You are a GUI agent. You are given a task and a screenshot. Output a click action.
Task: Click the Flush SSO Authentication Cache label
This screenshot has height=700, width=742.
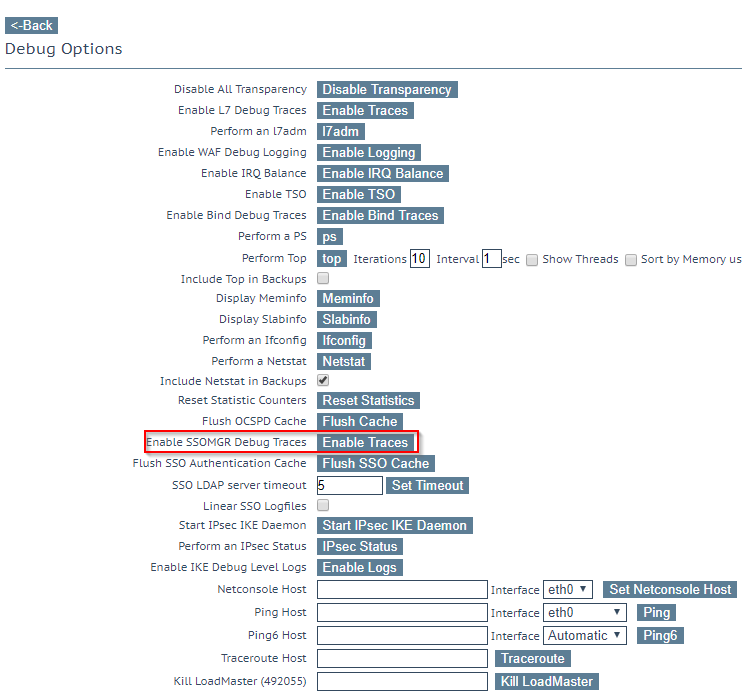[220, 463]
